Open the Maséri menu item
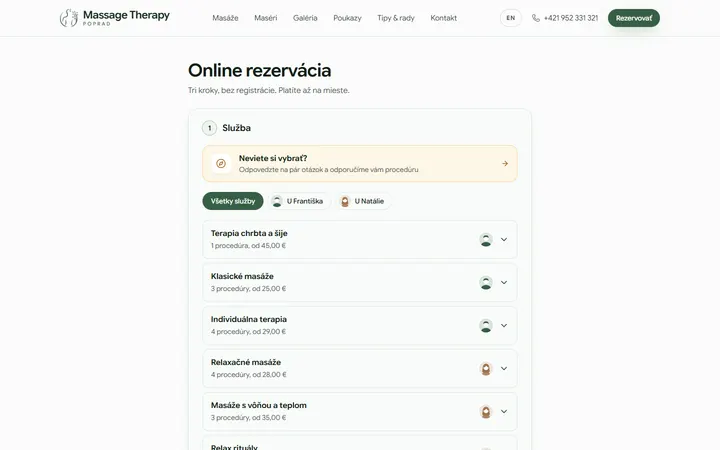The height and width of the screenshot is (450, 720). [x=266, y=18]
